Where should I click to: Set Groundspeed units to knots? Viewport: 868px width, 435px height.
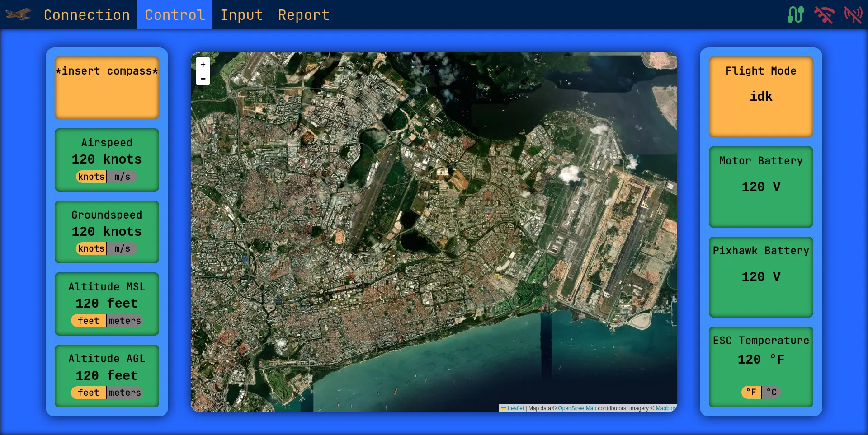91,248
